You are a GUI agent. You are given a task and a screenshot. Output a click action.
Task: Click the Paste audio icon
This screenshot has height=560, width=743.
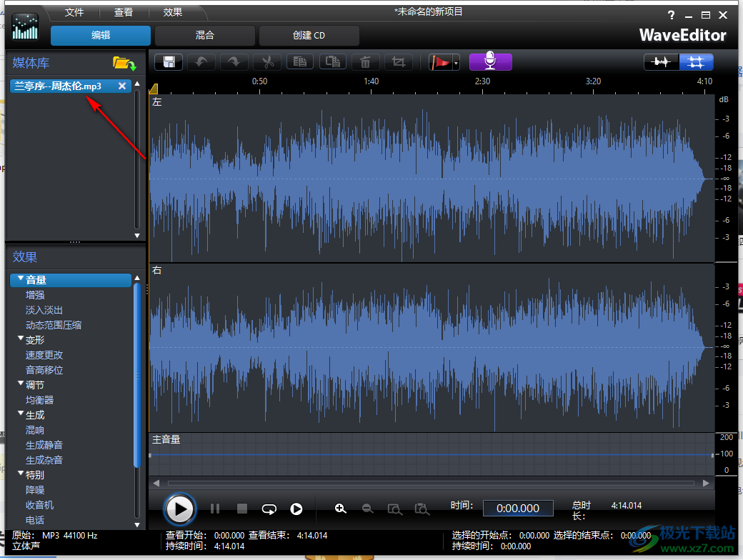[x=332, y=62]
